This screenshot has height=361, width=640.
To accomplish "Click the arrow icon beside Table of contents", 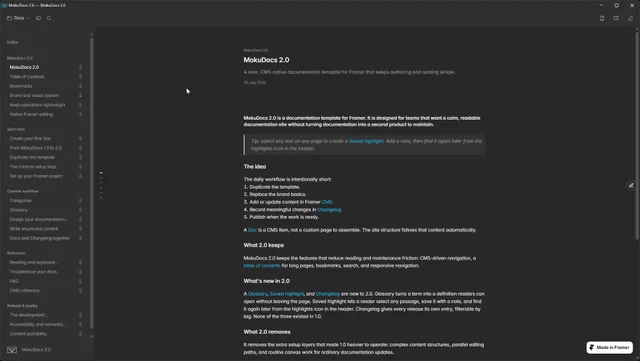I will coord(80,76).
